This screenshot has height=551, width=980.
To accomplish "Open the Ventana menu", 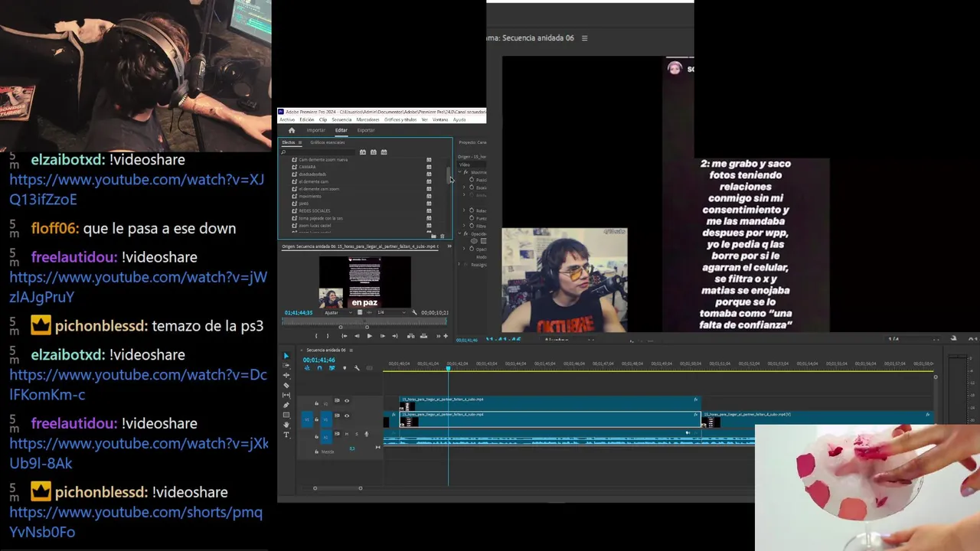I will (x=440, y=119).
